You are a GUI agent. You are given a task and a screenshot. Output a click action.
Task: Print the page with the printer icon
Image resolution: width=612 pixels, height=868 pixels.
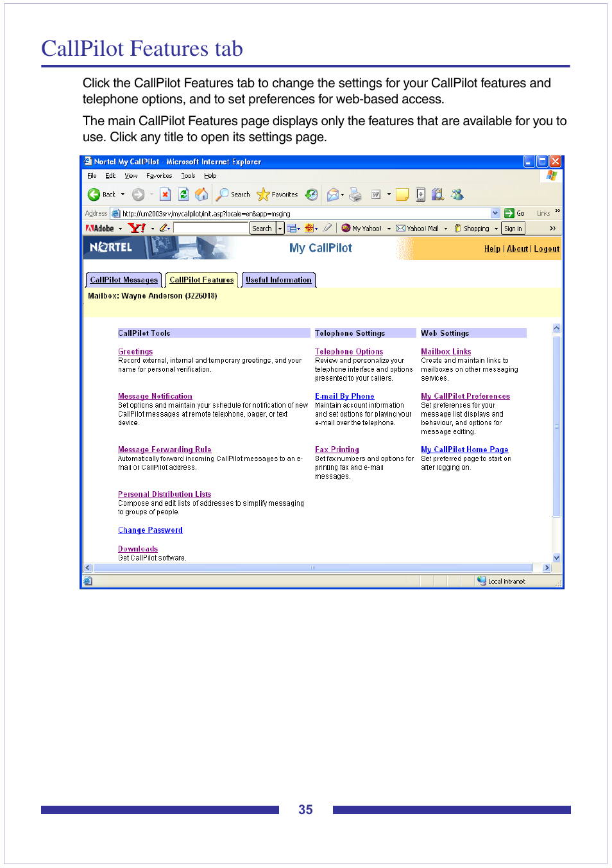[x=355, y=195]
